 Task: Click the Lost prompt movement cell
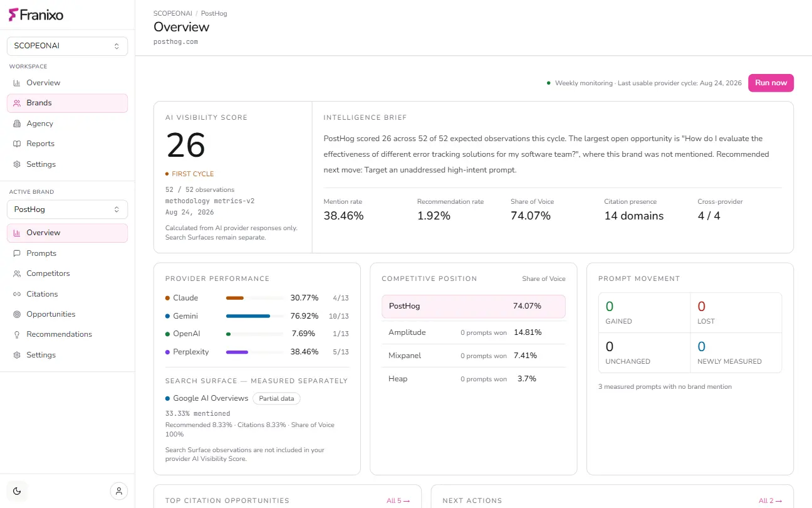pos(736,313)
